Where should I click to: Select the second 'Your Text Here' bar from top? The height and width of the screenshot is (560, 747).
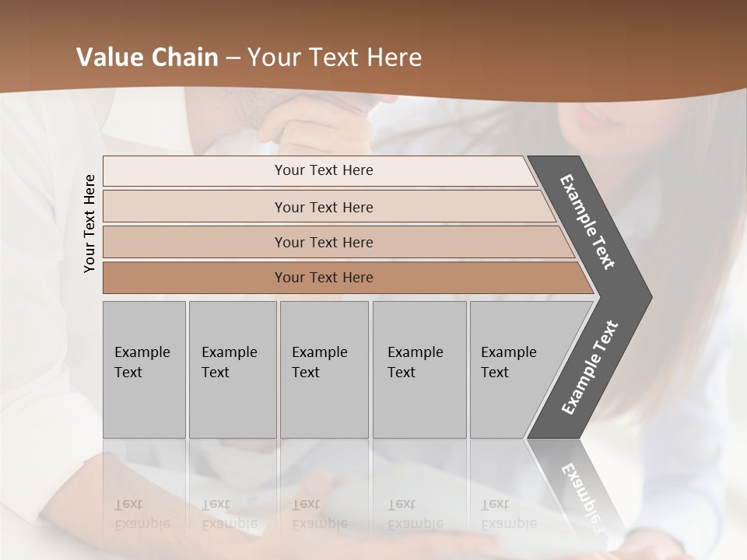[x=323, y=207]
